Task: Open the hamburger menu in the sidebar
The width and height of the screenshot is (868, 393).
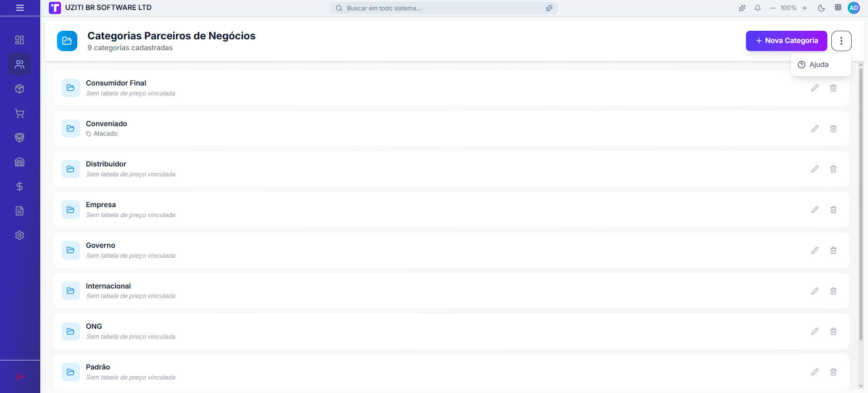Action: 20,8
